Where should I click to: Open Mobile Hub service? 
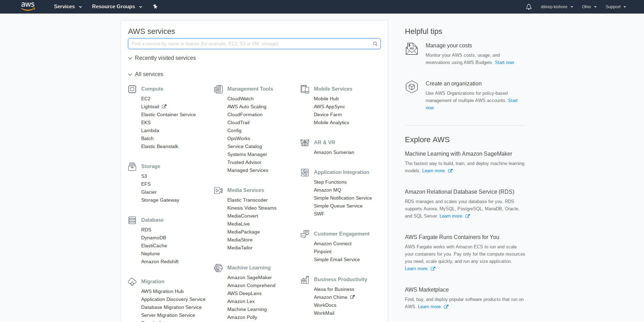[x=326, y=99]
